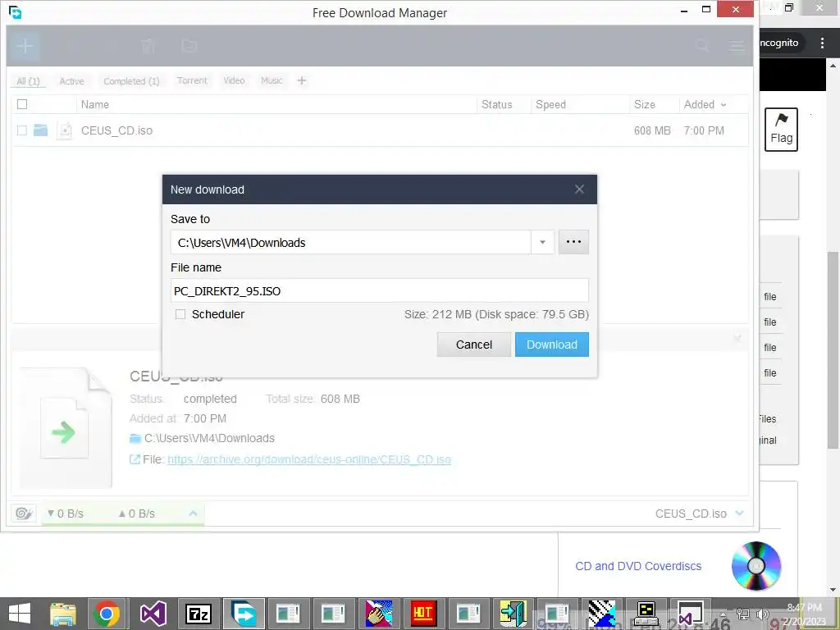Click the move-to-folder icon in toolbar
Viewport: 840px width, 630px height.
(189, 46)
